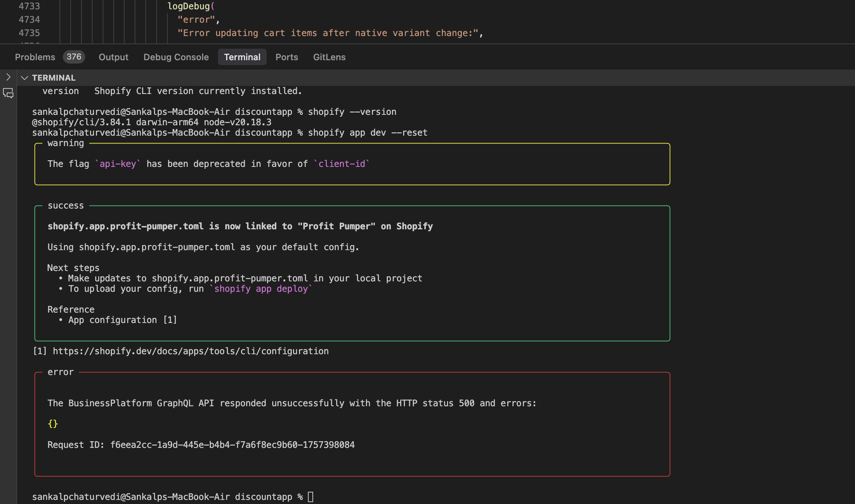Viewport: 855px width, 504px height.
Task: Click the Request ID value in error box
Action: [x=232, y=445]
